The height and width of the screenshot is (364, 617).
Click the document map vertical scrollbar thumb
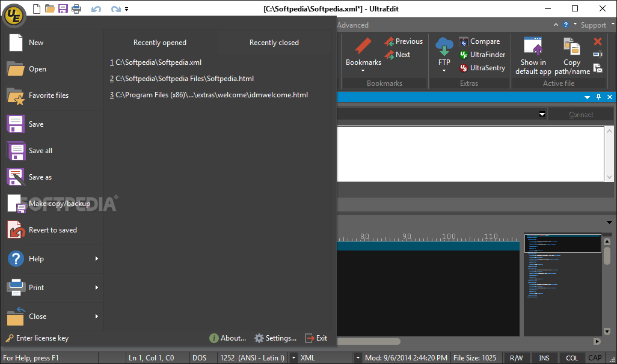(607, 255)
